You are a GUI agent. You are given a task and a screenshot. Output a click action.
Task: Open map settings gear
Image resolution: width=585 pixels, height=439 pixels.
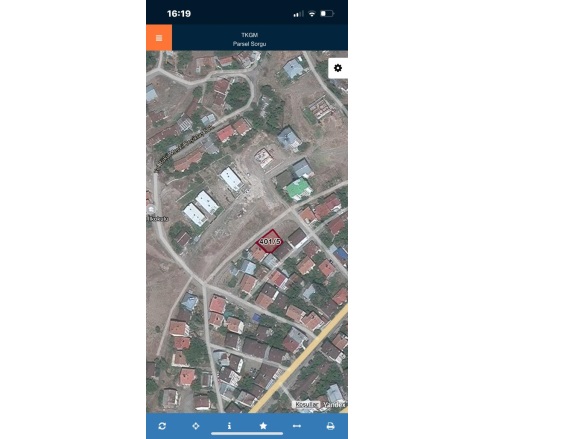tap(338, 68)
